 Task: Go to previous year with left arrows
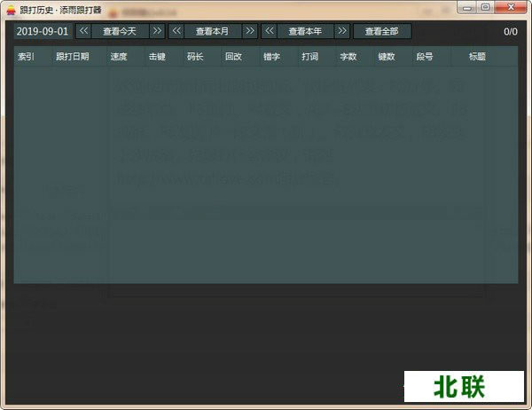[270, 31]
